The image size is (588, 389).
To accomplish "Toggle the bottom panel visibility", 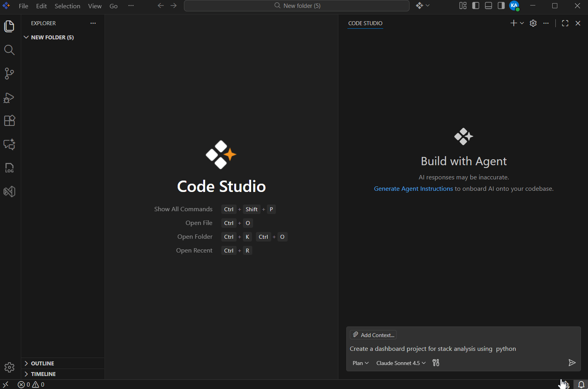I will [x=488, y=6].
